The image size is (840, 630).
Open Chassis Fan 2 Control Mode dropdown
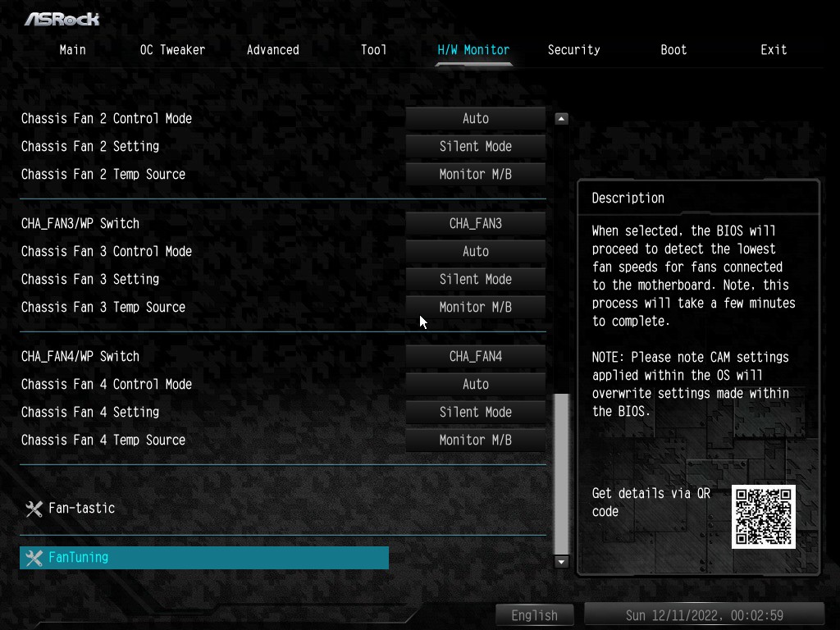475,119
